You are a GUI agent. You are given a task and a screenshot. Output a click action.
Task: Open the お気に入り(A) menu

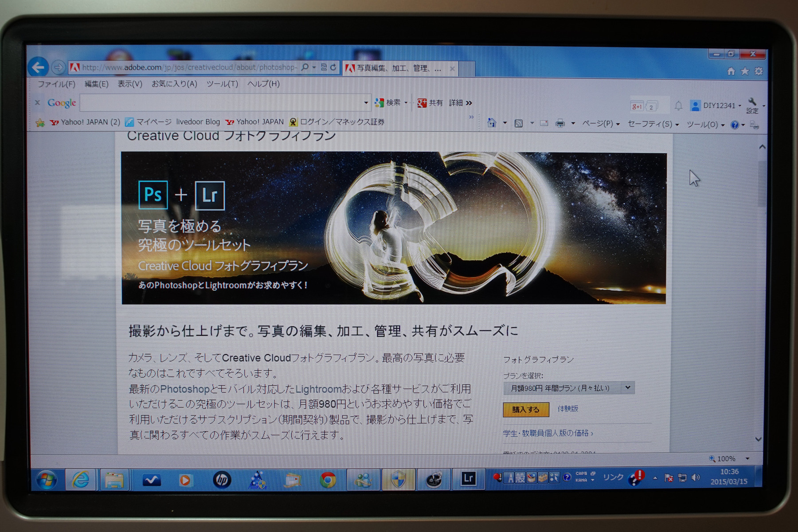tap(174, 84)
